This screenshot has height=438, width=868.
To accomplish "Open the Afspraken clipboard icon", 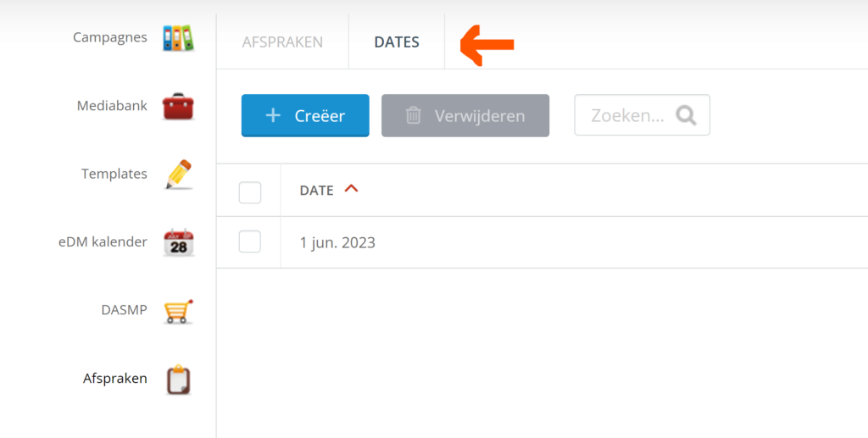I will (178, 380).
